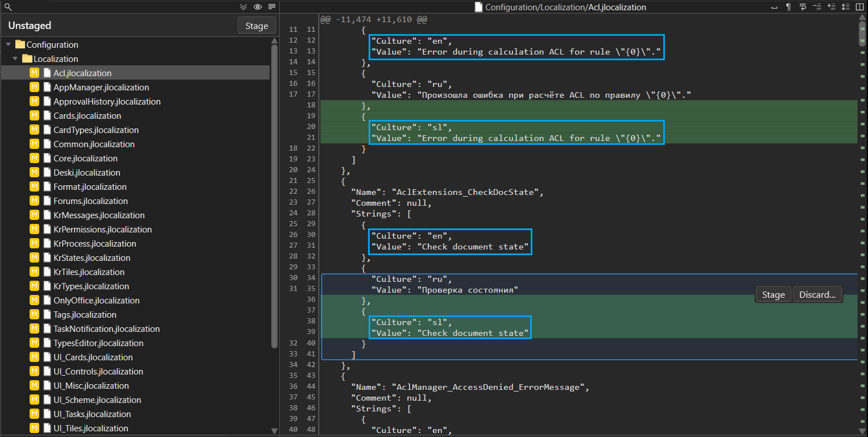Click modified badge of Forums.jlocalization
Viewport: 868px width, 437px height.
click(x=34, y=201)
